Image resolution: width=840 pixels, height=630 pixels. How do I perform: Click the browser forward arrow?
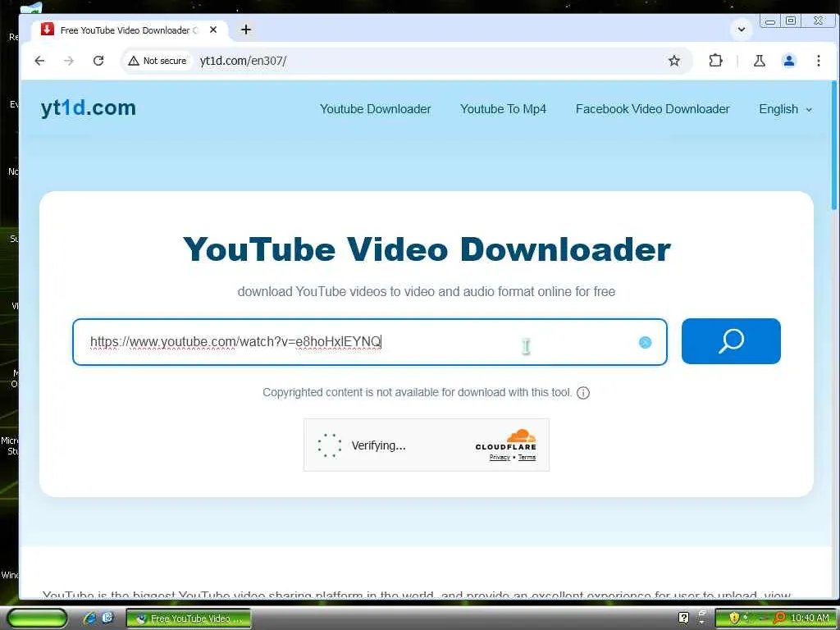pos(69,61)
